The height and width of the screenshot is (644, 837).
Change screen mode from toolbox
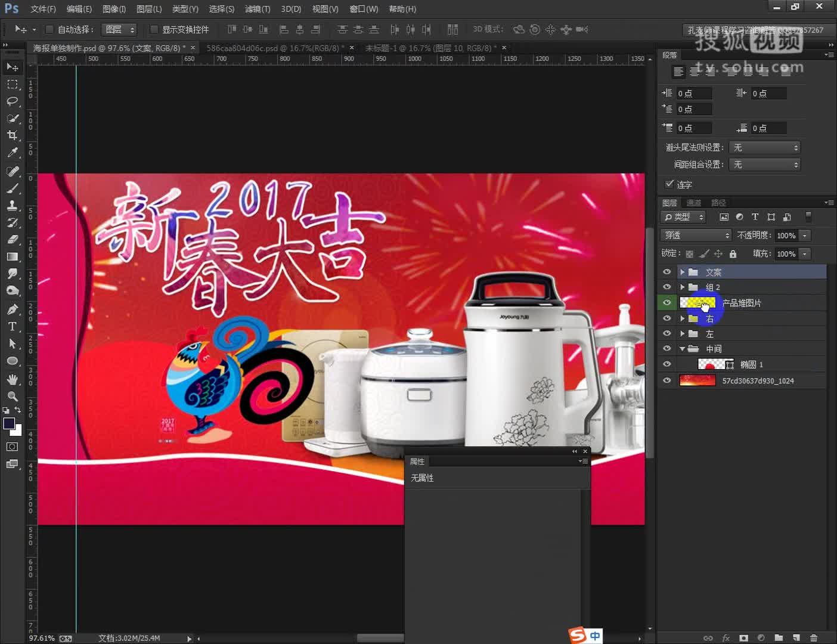click(13, 464)
